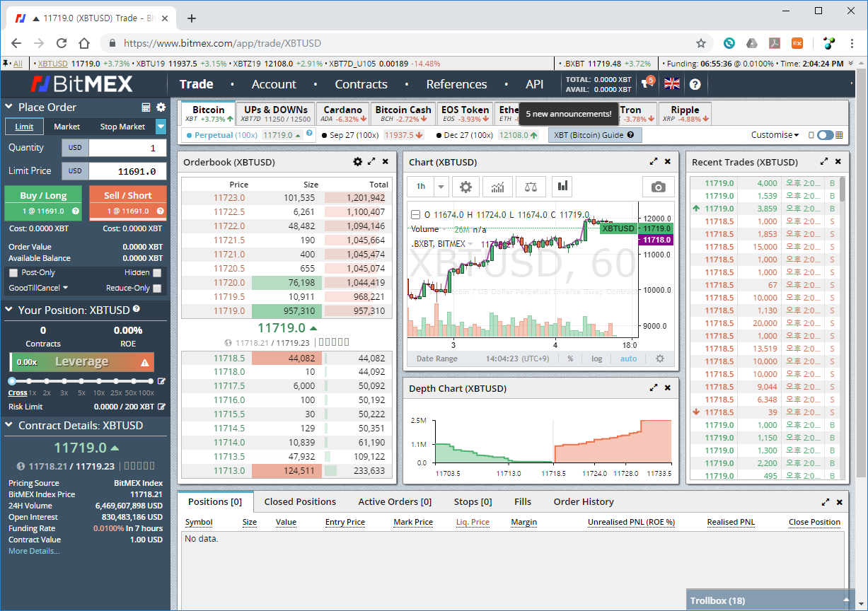Open chart axis settings gear at bottom
Screen dimensions: 868x611
[x=660, y=359]
